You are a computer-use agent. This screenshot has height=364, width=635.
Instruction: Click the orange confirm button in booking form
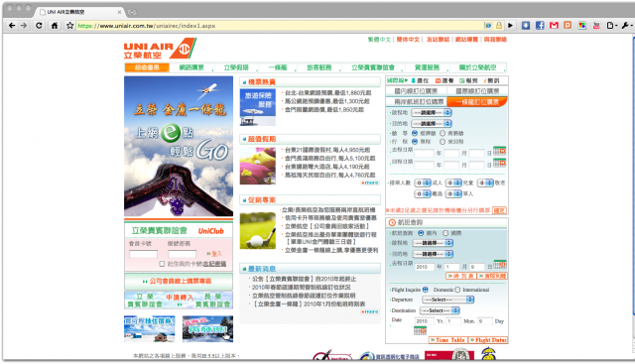[499, 210]
